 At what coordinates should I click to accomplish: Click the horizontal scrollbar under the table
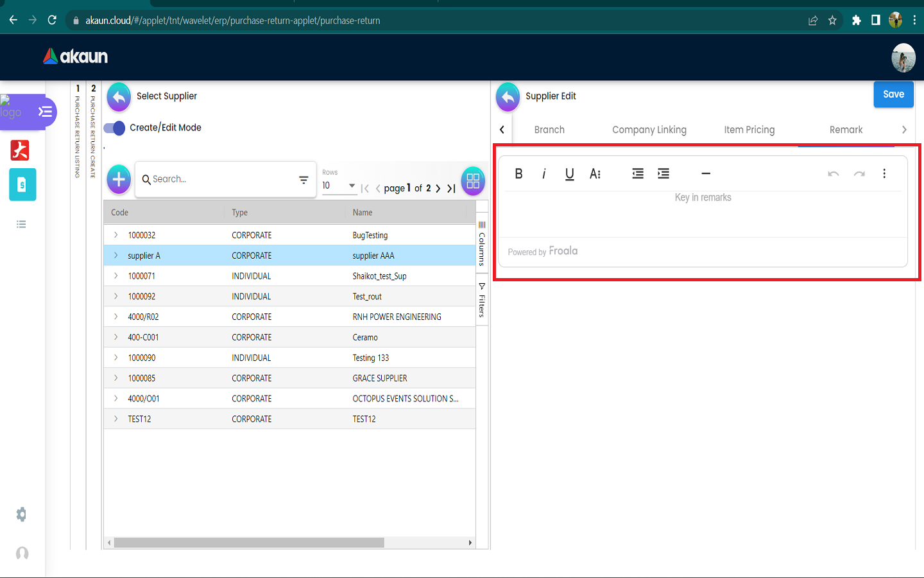249,543
